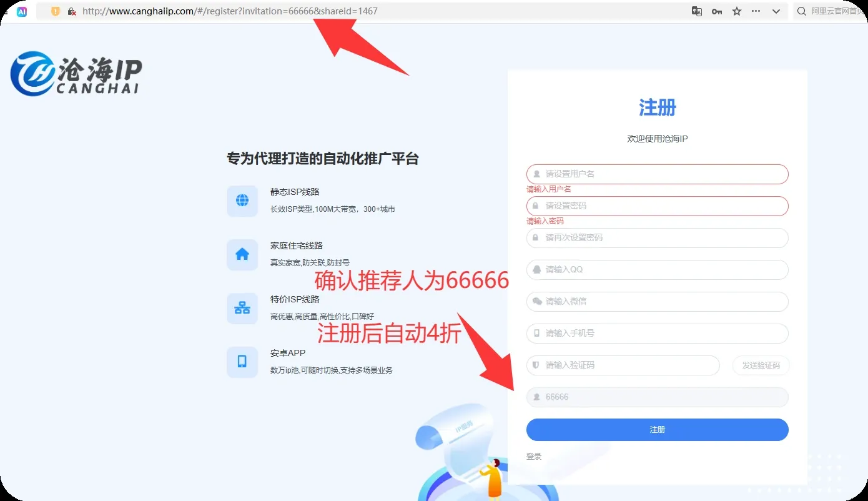Click the 发送验证码 send code button

click(x=761, y=365)
